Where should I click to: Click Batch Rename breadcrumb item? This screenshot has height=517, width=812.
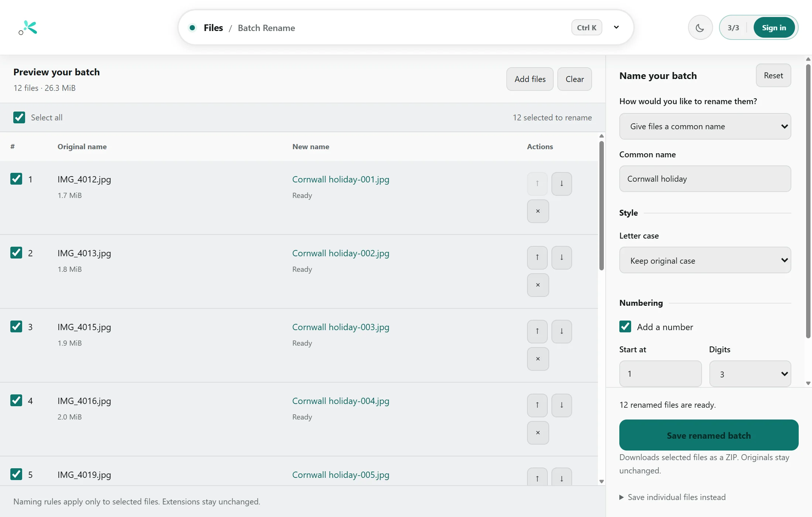coord(266,28)
